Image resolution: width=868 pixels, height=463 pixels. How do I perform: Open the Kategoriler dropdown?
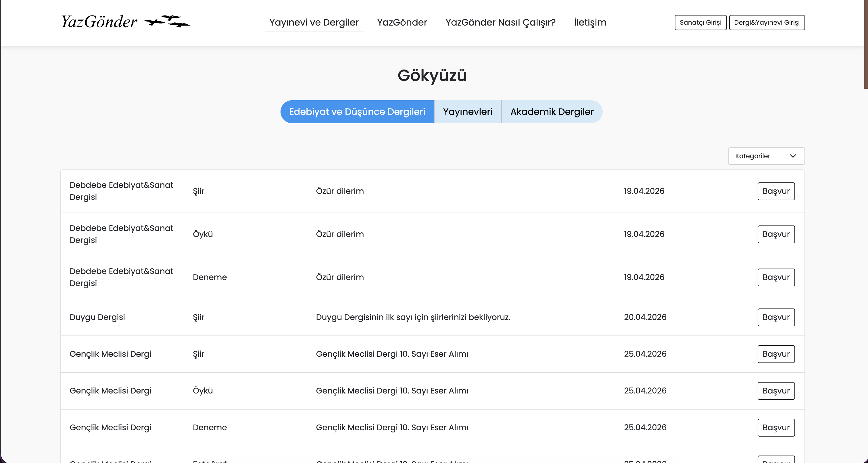[x=766, y=156]
